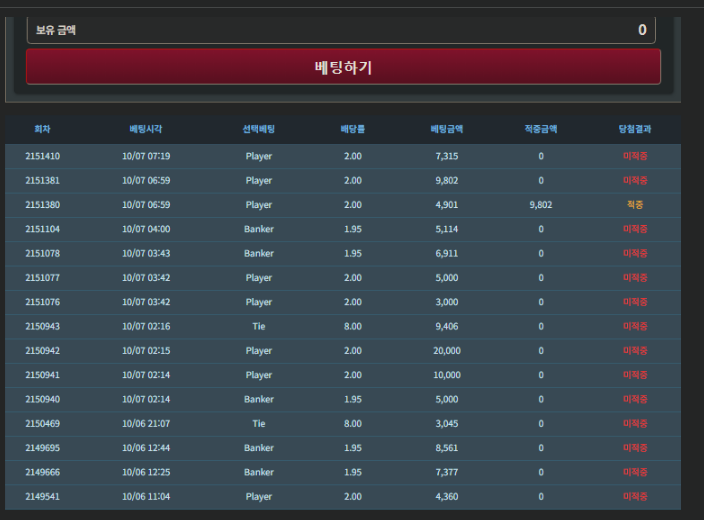
Task: Select round number 2151076
Action: (42, 302)
